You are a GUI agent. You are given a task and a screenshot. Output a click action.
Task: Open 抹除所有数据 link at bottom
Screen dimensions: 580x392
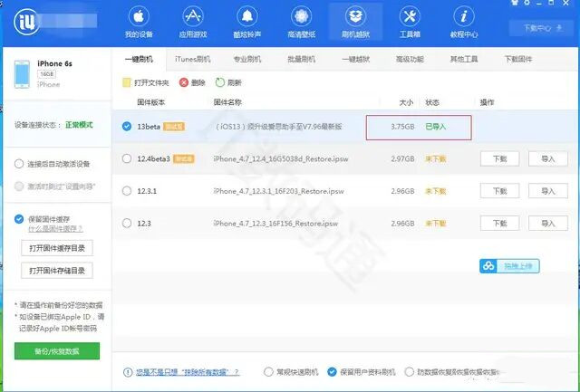click(188, 372)
